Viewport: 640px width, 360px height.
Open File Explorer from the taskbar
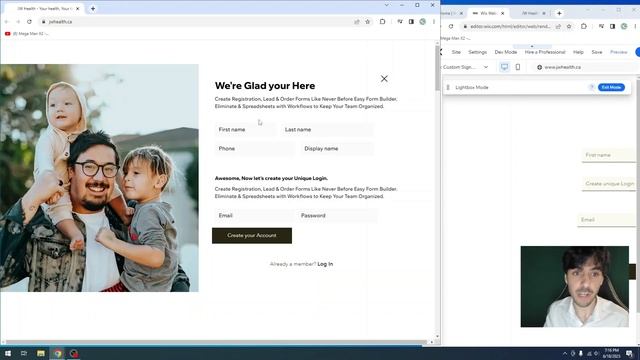point(41,353)
